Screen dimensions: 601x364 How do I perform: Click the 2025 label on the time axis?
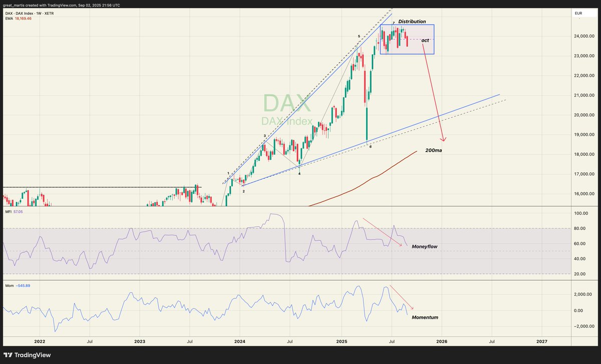coord(341,341)
